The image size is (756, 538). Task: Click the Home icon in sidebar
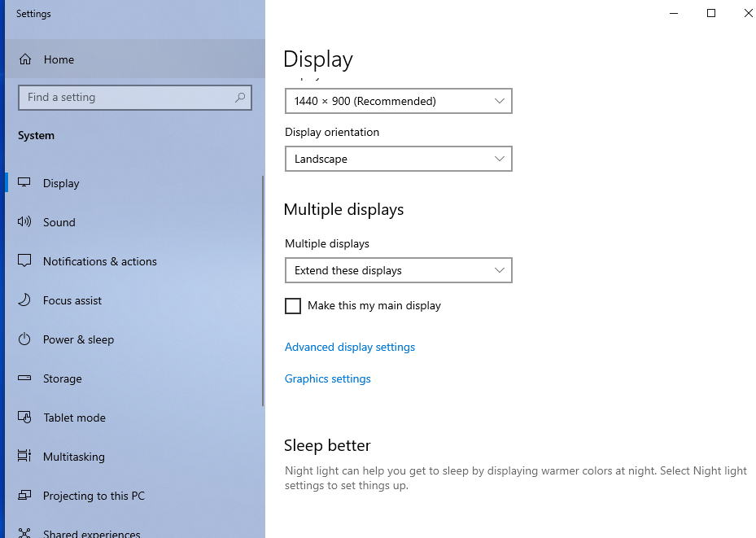tap(25, 59)
